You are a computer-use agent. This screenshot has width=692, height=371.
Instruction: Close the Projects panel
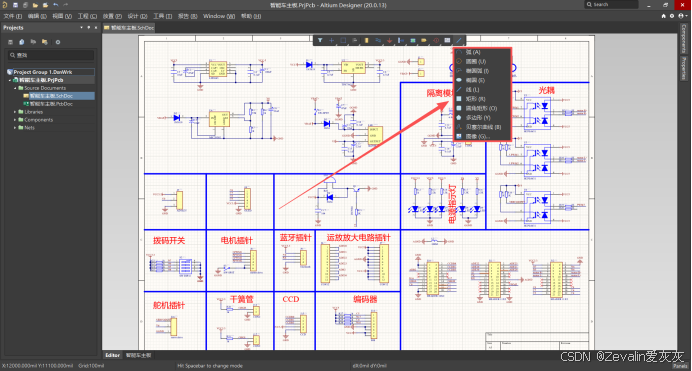(x=96, y=27)
